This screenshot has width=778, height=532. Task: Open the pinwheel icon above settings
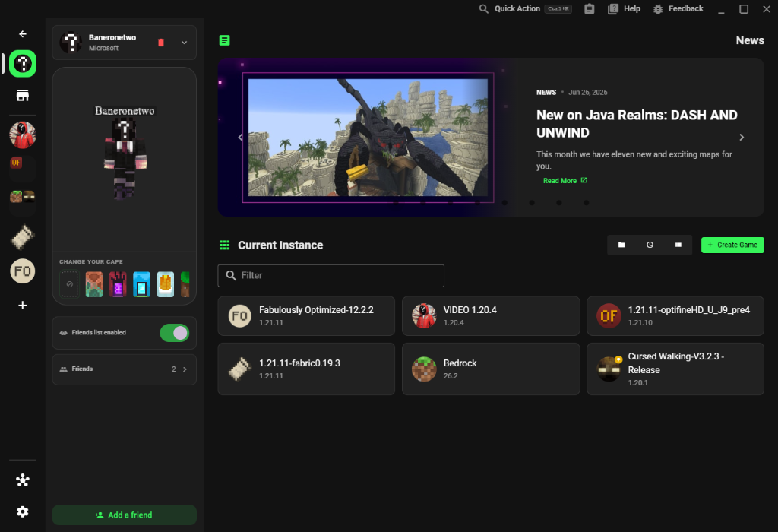pyautogui.click(x=23, y=480)
